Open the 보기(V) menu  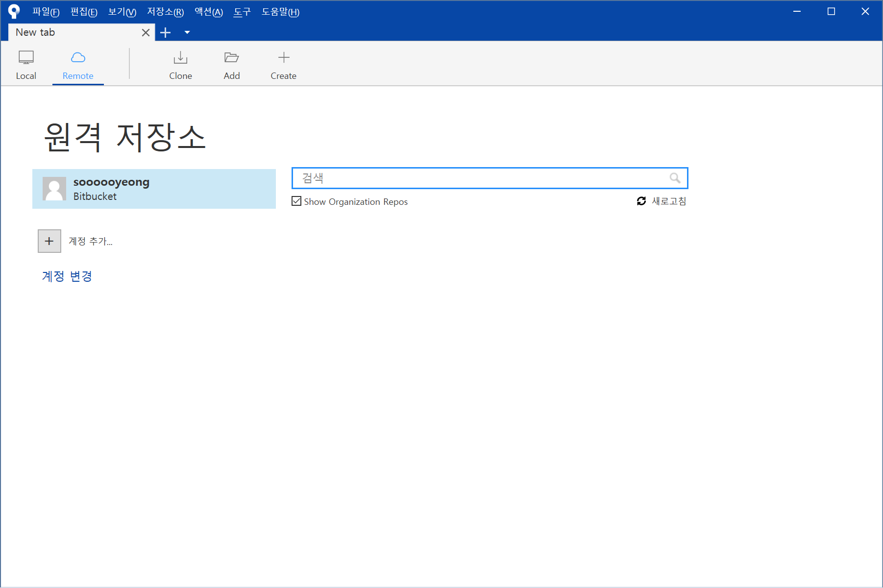tap(122, 12)
